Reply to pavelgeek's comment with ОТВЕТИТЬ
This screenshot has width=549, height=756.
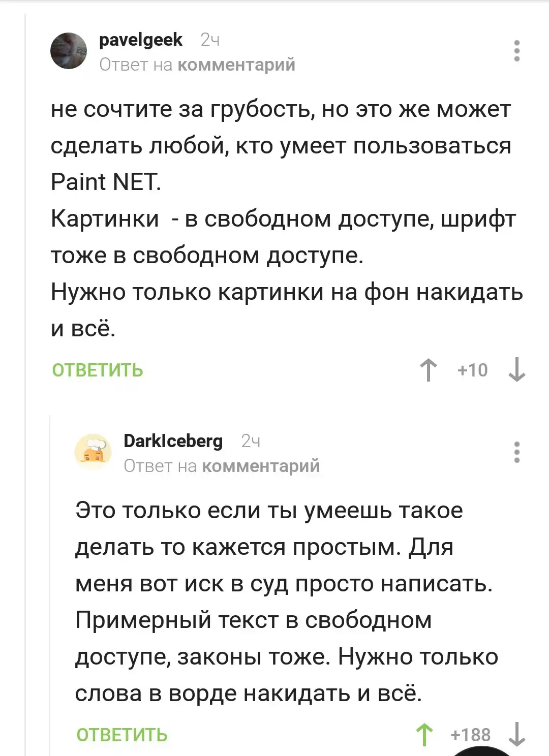98,370
